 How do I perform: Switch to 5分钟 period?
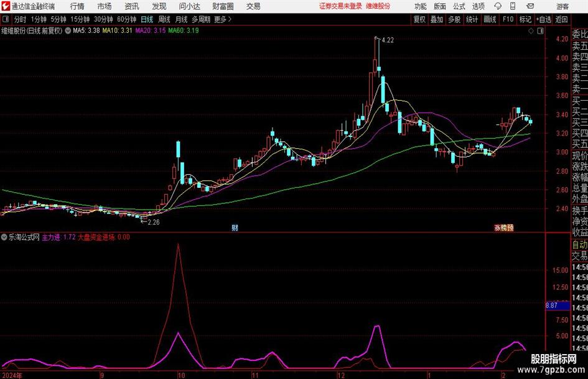pos(58,19)
